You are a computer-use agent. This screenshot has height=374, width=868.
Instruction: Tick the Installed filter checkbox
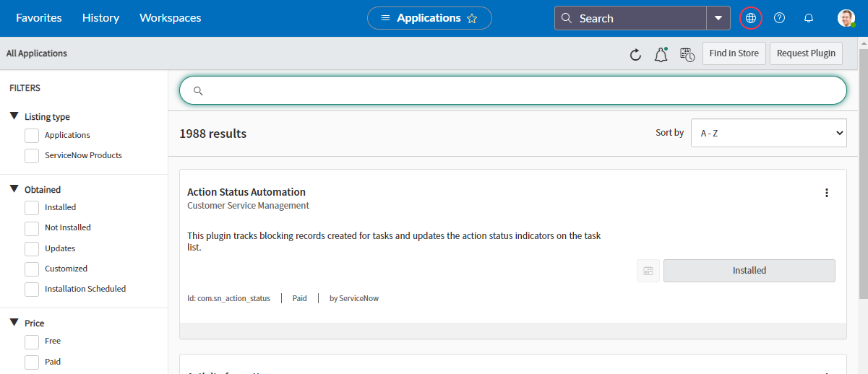click(32, 208)
